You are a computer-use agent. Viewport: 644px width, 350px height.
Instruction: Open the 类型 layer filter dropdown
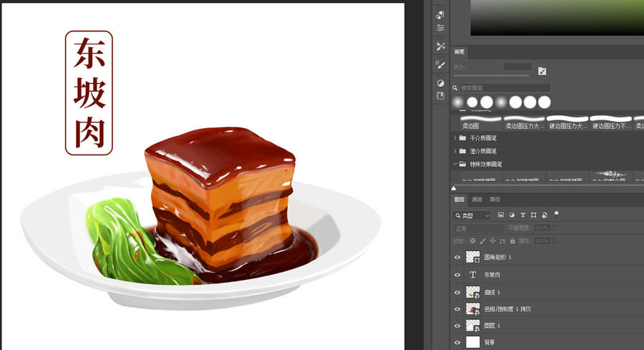(472, 215)
